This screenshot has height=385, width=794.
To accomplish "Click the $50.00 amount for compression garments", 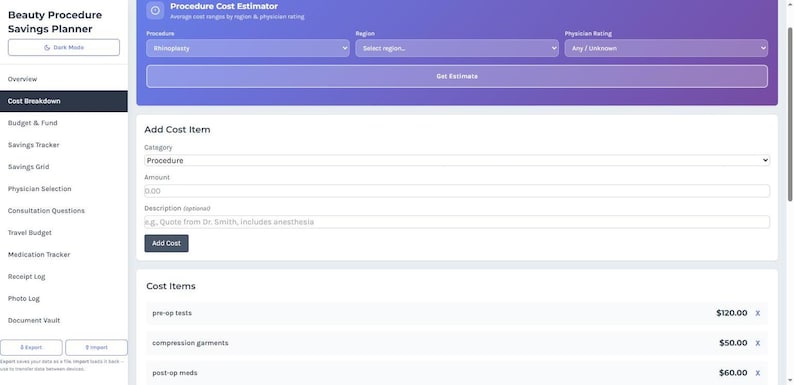I will tap(733, 343).
